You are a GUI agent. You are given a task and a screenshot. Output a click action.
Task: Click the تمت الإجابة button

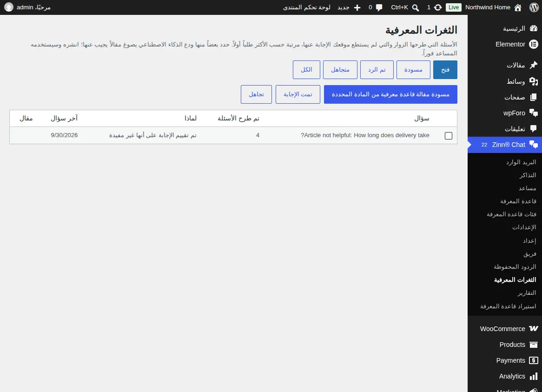tap(297, 94)
